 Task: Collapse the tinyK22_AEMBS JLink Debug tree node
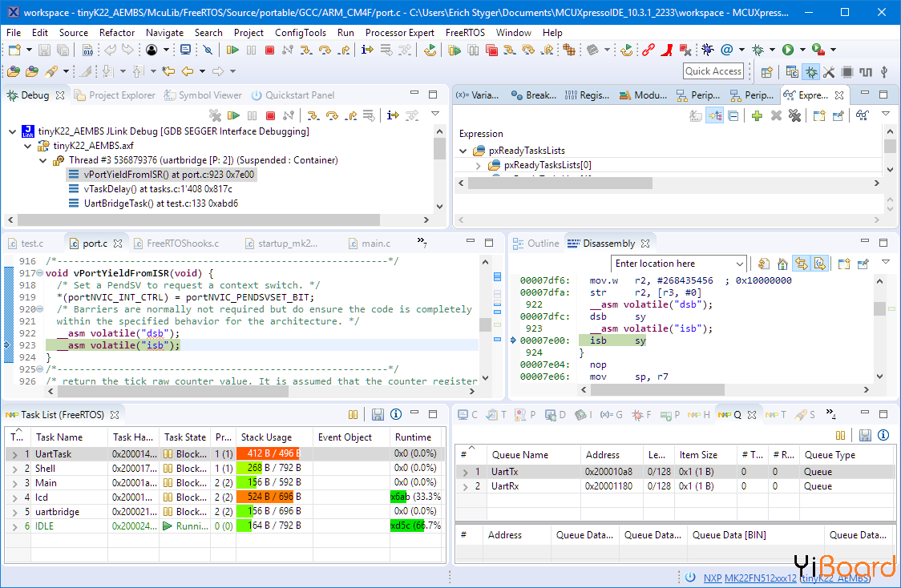13,131
